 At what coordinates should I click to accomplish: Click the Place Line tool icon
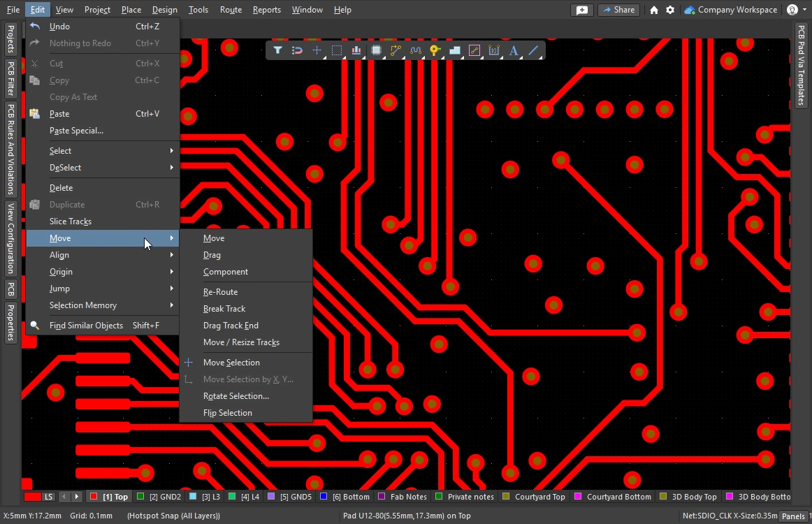(533, 50)
